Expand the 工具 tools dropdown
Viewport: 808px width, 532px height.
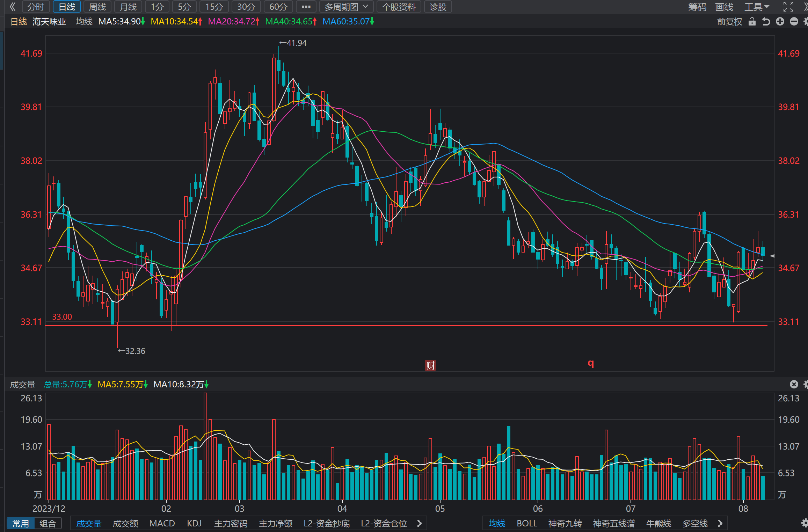coord(757,7)
